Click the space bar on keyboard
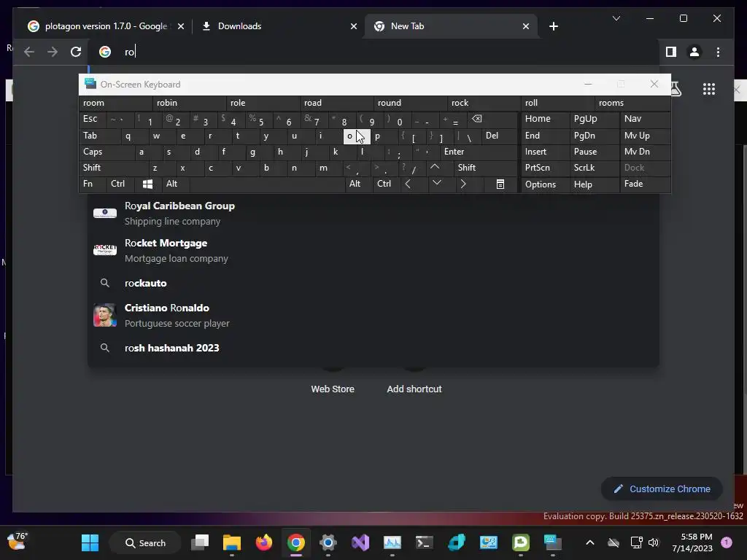 point(267,184)
